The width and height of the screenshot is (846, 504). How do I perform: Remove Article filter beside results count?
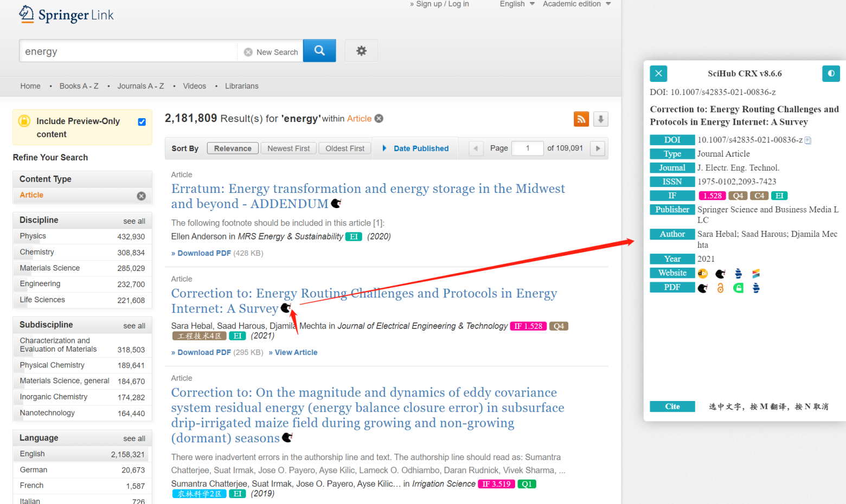(379, 118)
